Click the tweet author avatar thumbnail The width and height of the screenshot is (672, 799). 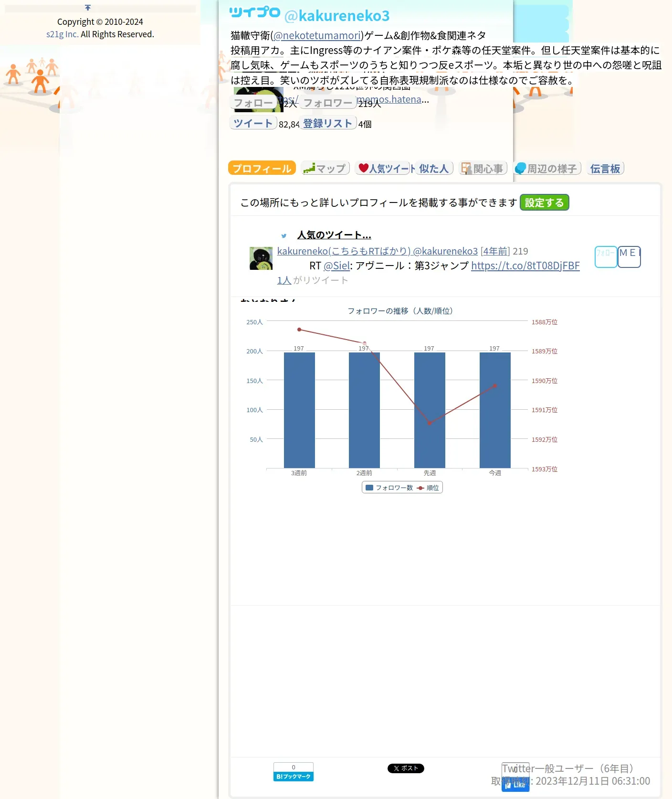coord(261,258)
